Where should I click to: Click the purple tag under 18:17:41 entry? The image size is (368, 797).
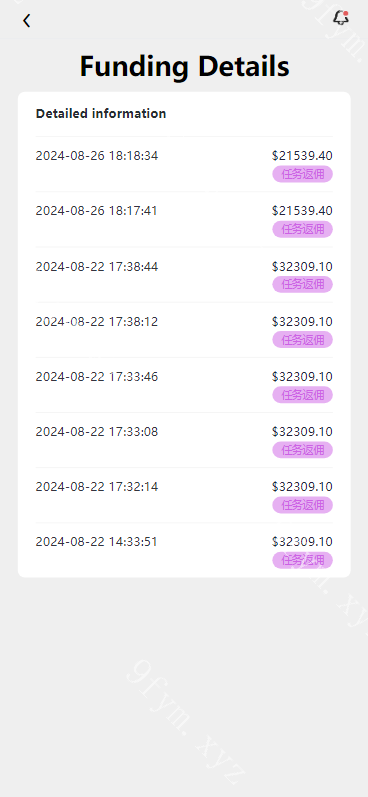[x=302, y=229]
